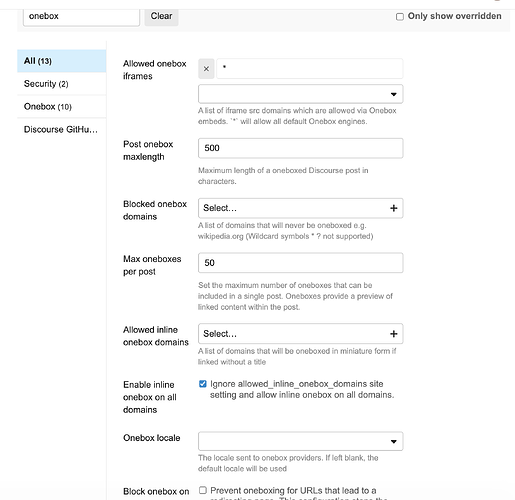Open the Blocked onebox domains Select box

click(300, 208)
